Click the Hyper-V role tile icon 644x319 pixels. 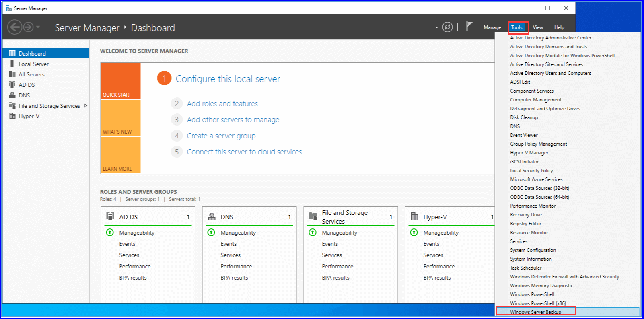pos(414,217)
